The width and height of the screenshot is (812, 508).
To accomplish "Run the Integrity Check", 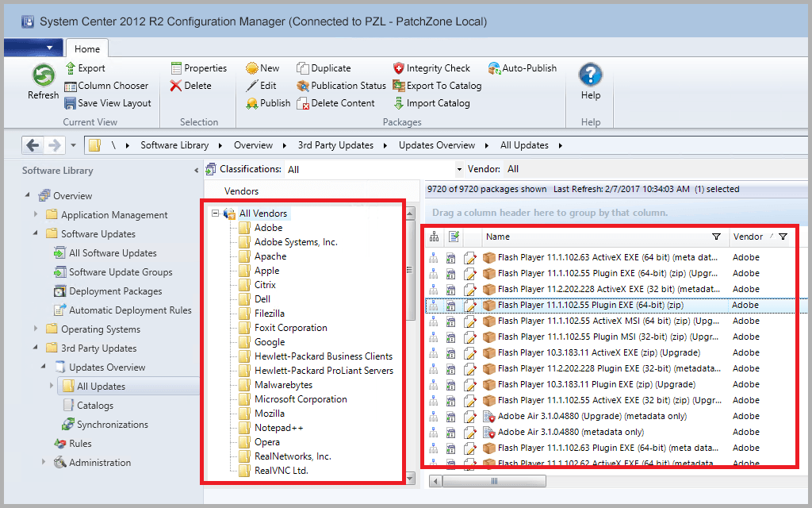I will pyautogui.click(x=431, y=68).
